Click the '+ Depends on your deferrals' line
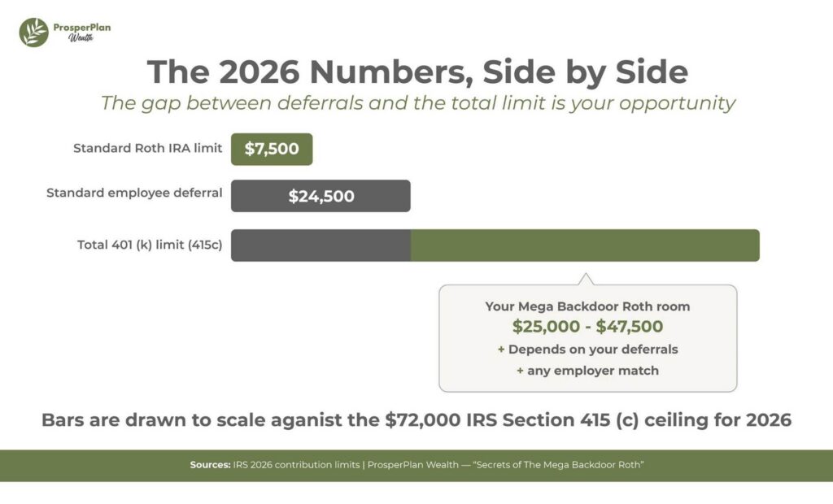 pos(587,350)
